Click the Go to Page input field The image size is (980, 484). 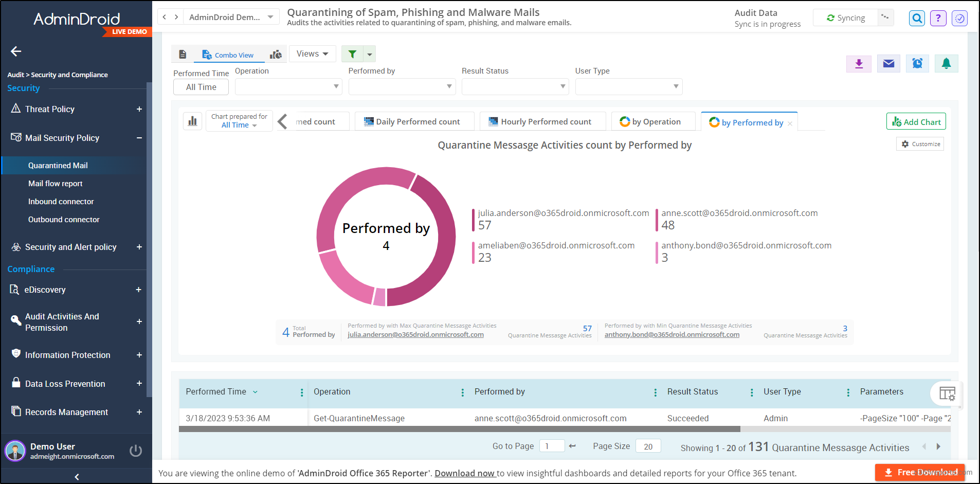click(x=552, y=446)
